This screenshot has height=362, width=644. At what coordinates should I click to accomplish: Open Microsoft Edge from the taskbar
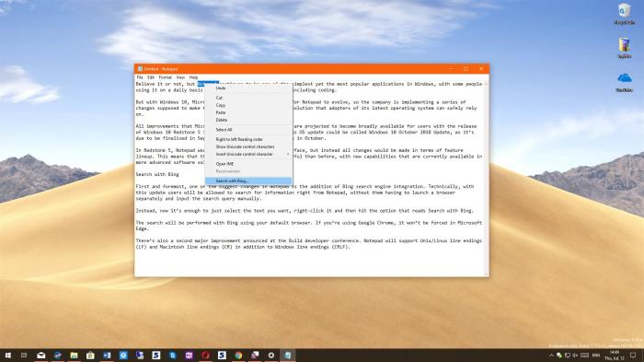click(57, 355)
